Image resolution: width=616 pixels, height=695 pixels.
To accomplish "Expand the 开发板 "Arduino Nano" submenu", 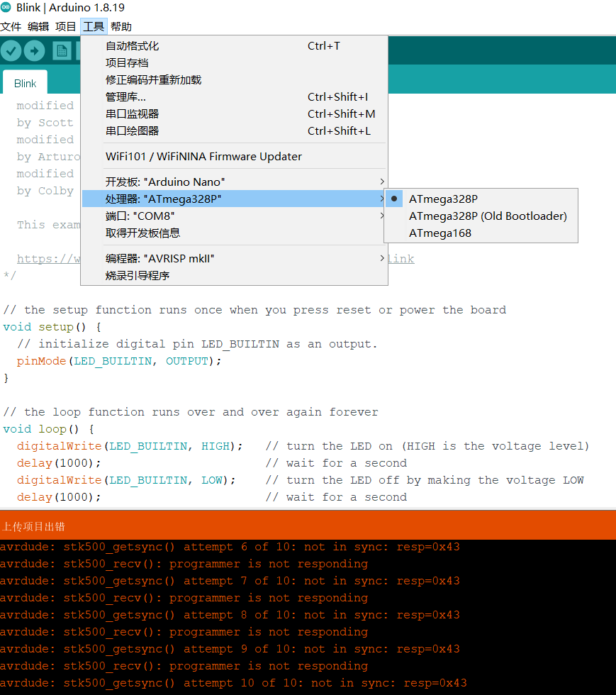I will pos(234,182).
